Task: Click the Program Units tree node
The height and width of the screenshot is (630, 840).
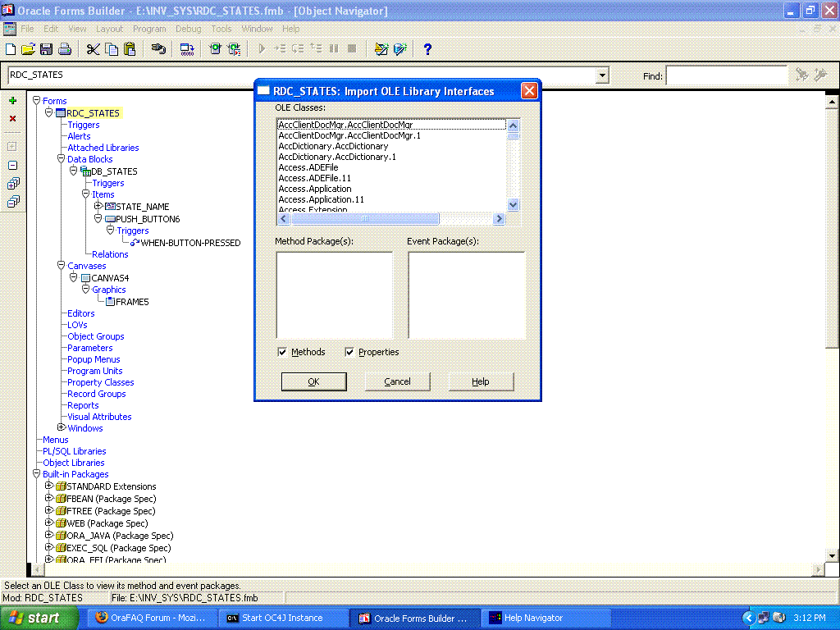Action: (x=95, y=372)
